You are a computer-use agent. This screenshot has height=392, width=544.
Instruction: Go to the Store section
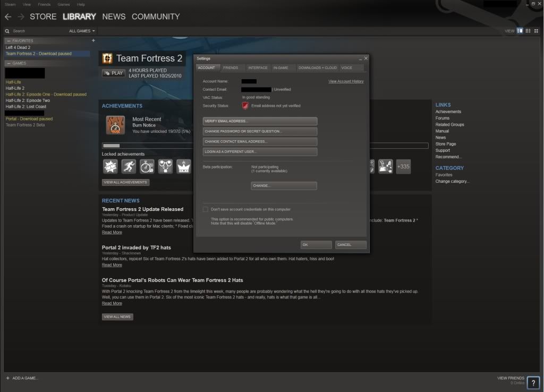(43, 16)
